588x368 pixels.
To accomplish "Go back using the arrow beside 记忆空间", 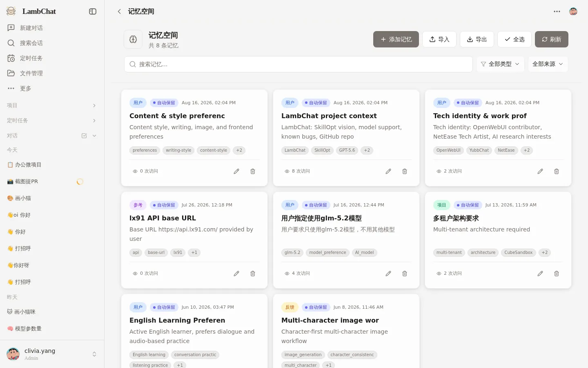I will coord(119,11).
